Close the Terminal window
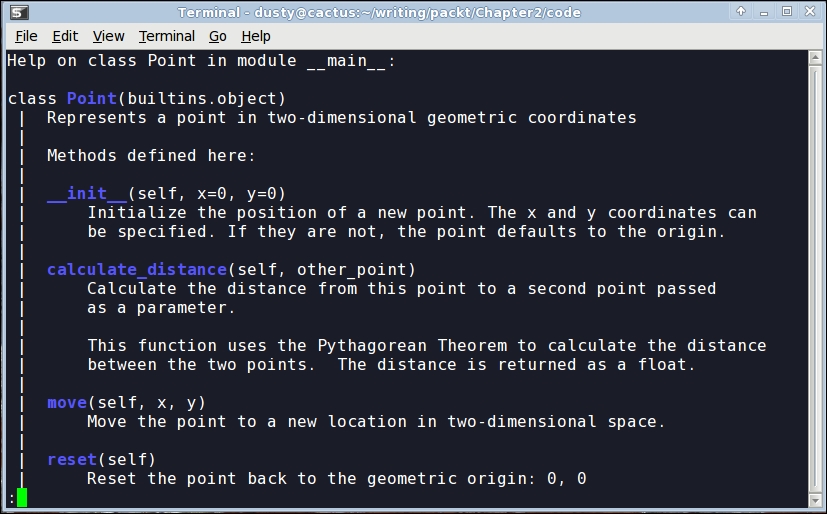The width and height of the screenshot is (827, 514). [808, 12]
